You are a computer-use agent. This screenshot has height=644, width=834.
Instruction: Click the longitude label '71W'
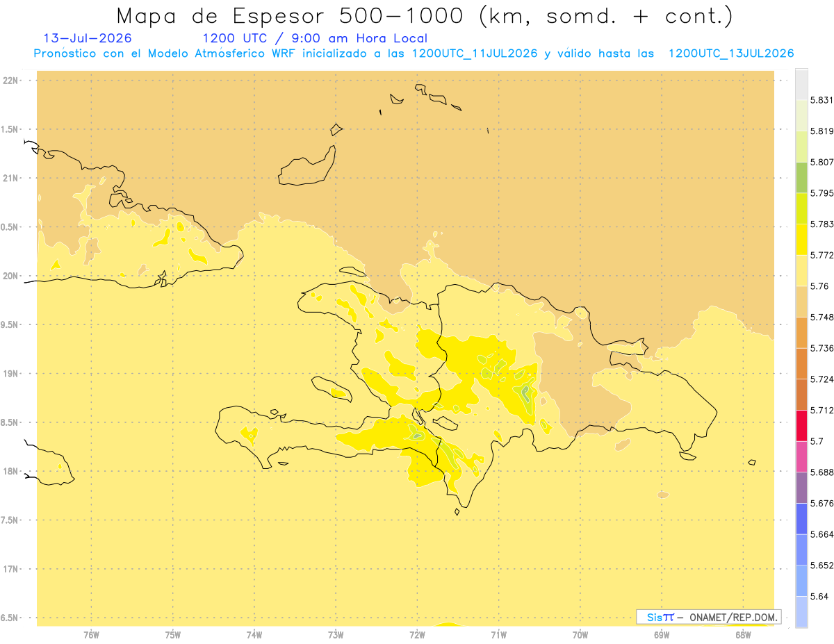click(498, 635)
